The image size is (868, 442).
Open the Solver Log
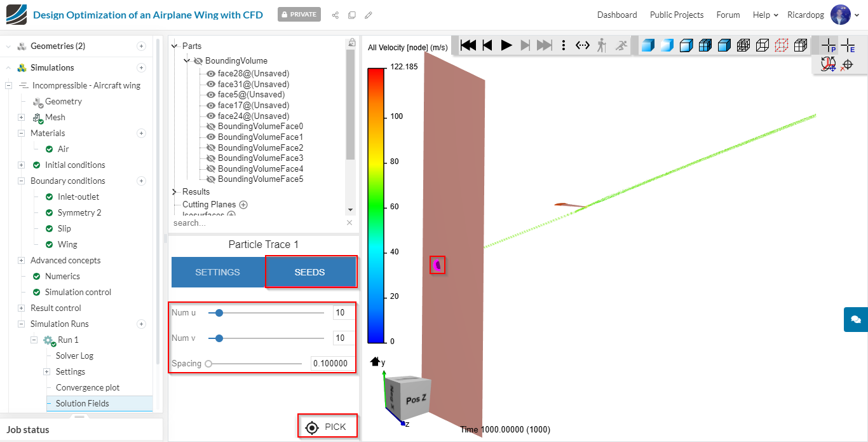click(x=74, y=356)
